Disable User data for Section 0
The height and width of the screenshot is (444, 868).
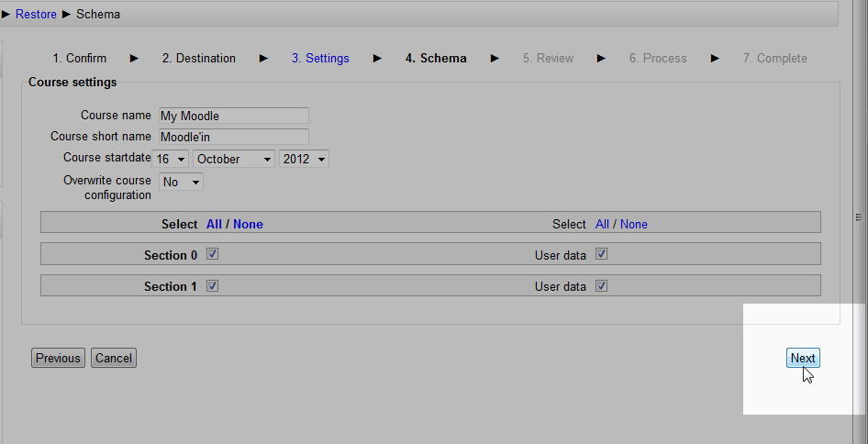tap(601, 254)
